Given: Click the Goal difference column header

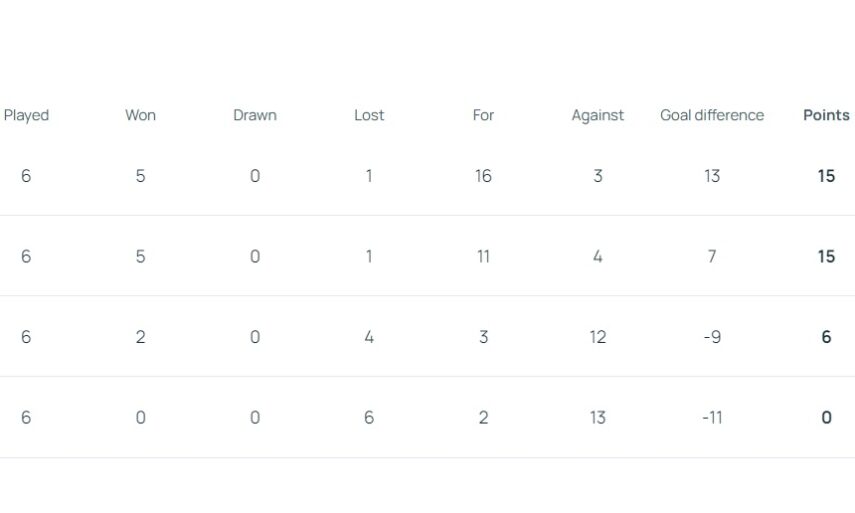Looking at the screenshot, I should (712, 115).
